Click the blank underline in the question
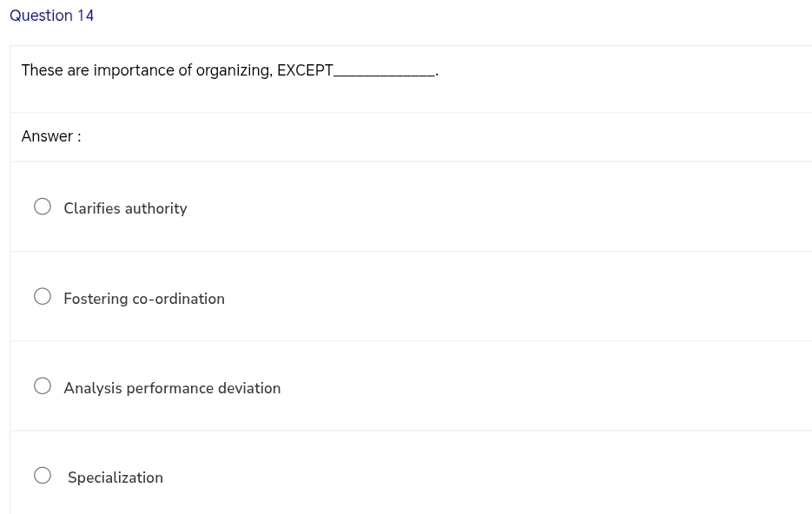The height and width of the screenshot is (514, 812). tap(384, 73)
